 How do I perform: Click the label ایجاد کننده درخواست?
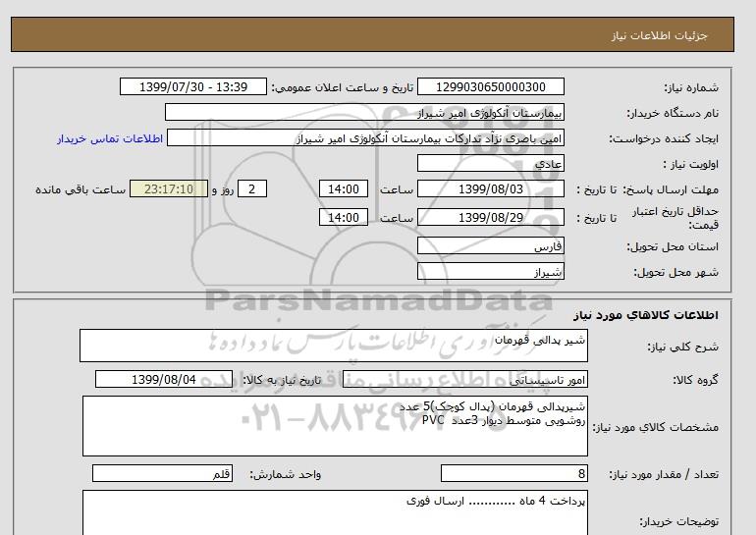pos(664,138)
